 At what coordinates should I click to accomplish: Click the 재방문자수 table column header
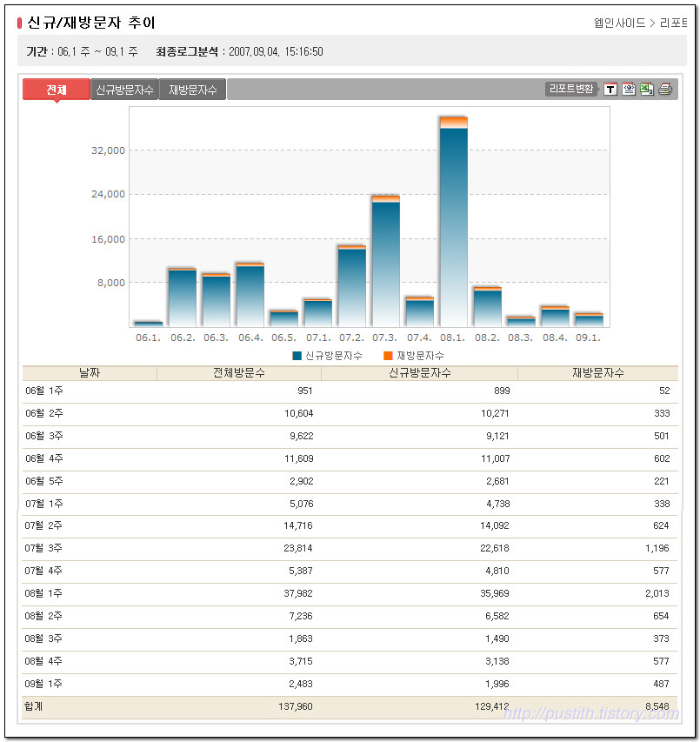click(598, 373)
